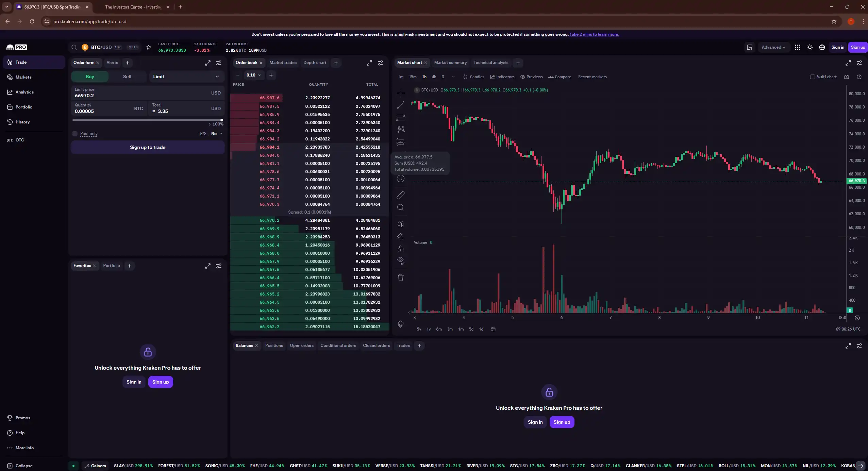Open the date range calendar icon
Screen dimensions: 868x471
(493, 329)
